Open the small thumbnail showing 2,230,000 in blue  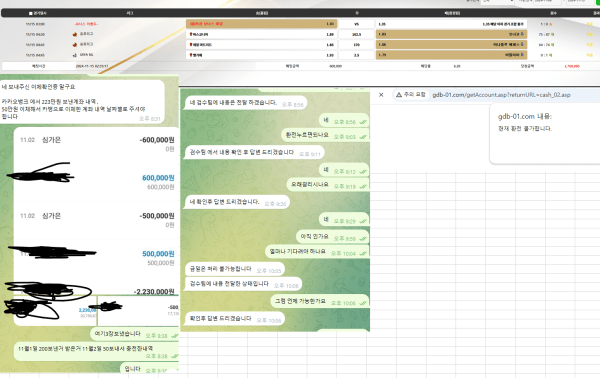point(55,311)
